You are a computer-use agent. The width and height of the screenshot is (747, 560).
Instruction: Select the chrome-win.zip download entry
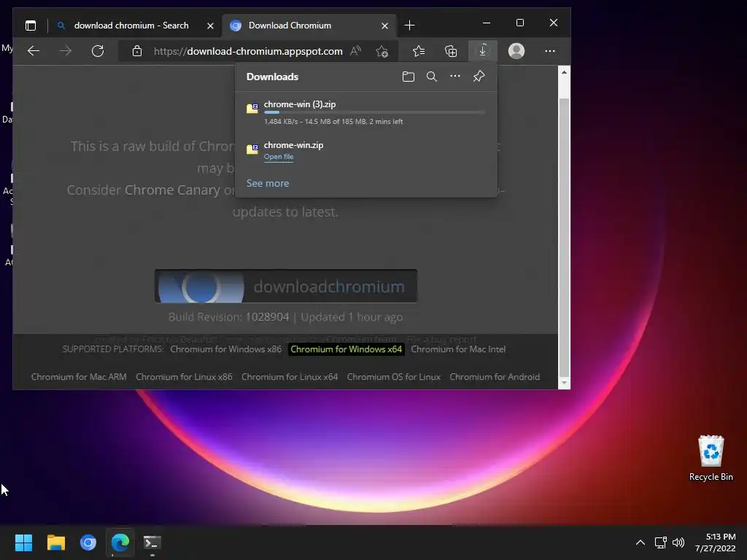pyautogui.click(x=366, y=152)
